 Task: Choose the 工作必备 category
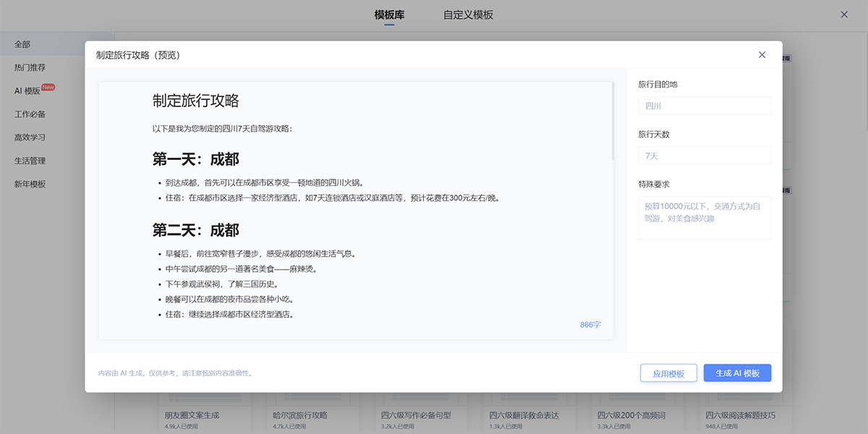coord(30,114)
